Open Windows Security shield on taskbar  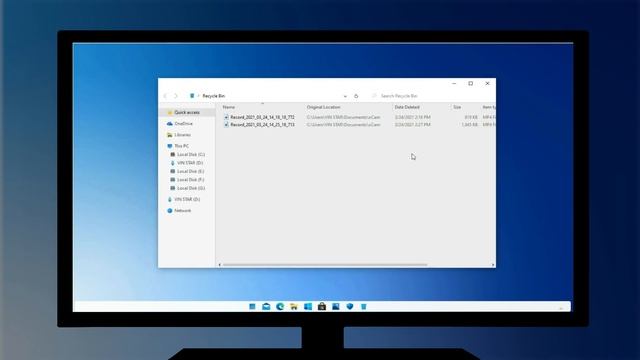pyautogui.click(x=350, y=307)
